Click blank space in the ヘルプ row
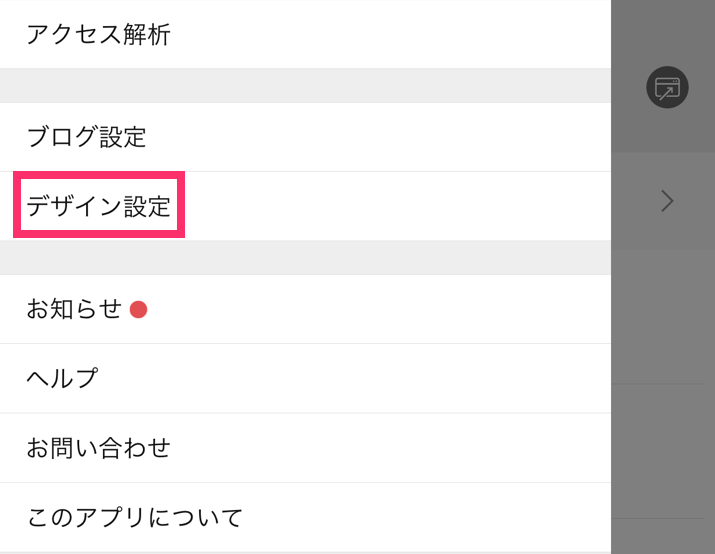This screenshot has width=715, height=554. tap(356, 378)
